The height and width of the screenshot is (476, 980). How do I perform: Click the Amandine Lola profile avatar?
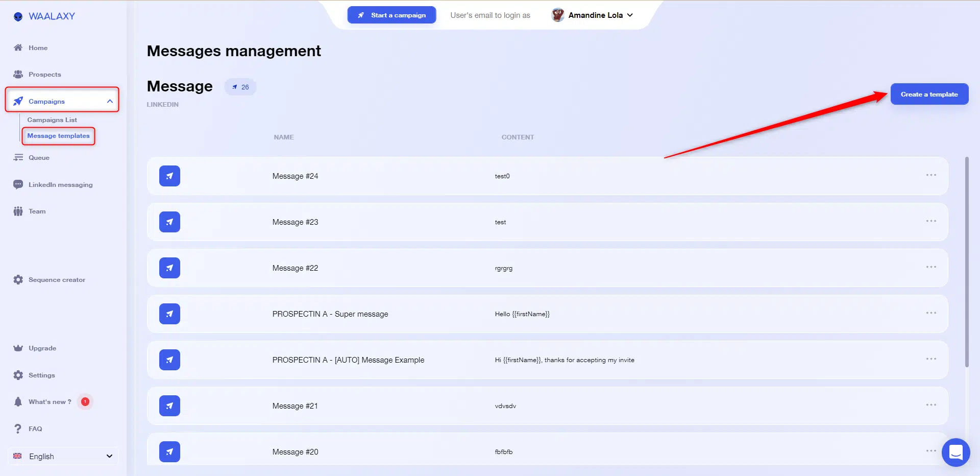[x=557, y=15]
